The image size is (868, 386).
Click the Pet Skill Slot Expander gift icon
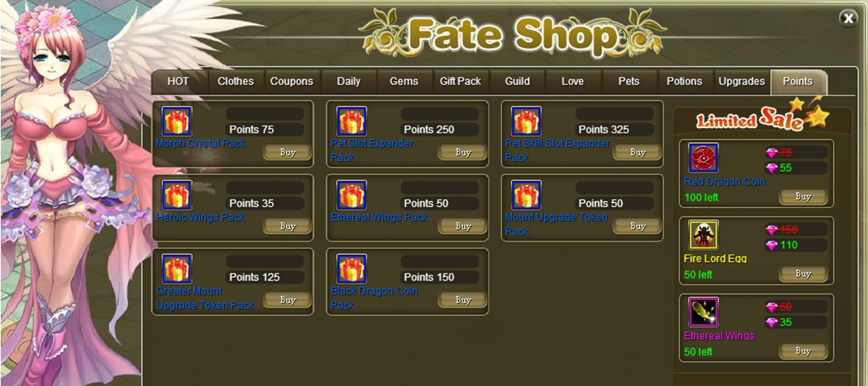(526, 121)
